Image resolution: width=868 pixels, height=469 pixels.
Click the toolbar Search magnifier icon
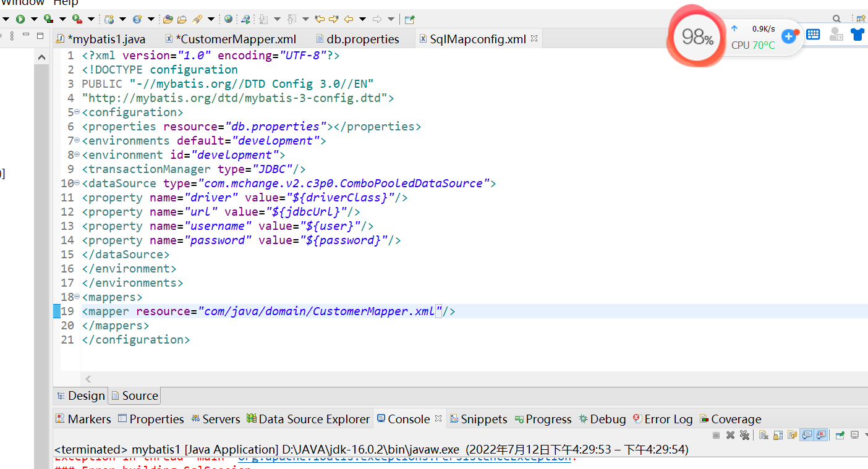836,19
